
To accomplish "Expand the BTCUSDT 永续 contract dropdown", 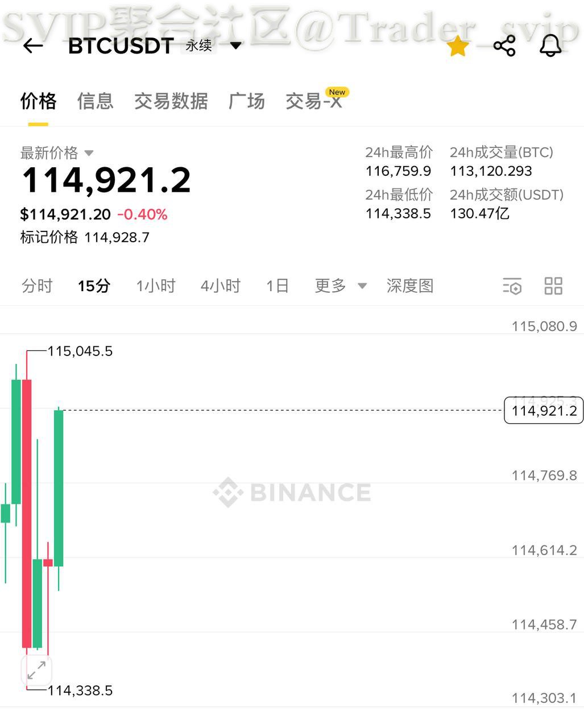I will pos(236,45).
